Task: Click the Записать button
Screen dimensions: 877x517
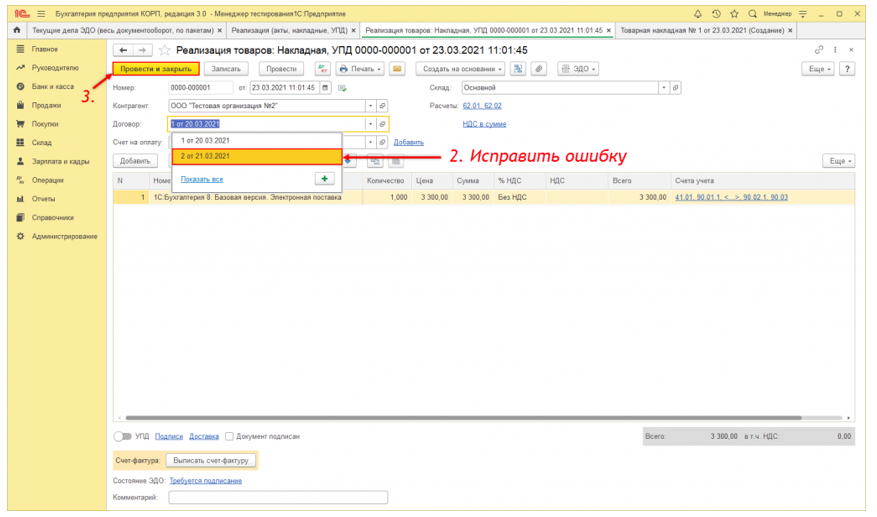Action: pyautogui.click(x=226, y=69)
